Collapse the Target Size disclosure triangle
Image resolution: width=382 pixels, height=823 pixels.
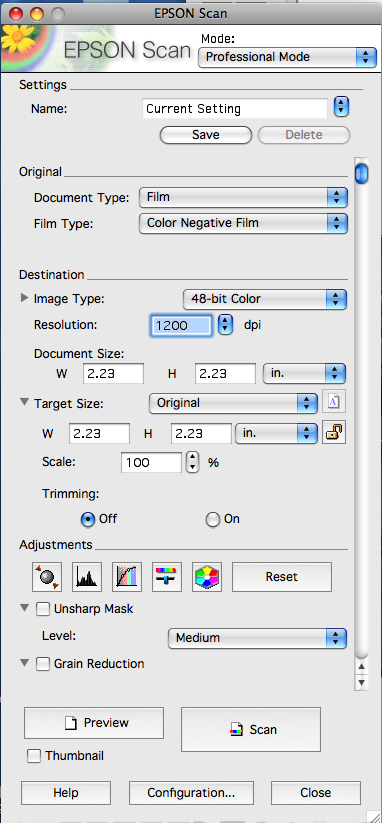(x=24, y=403)
